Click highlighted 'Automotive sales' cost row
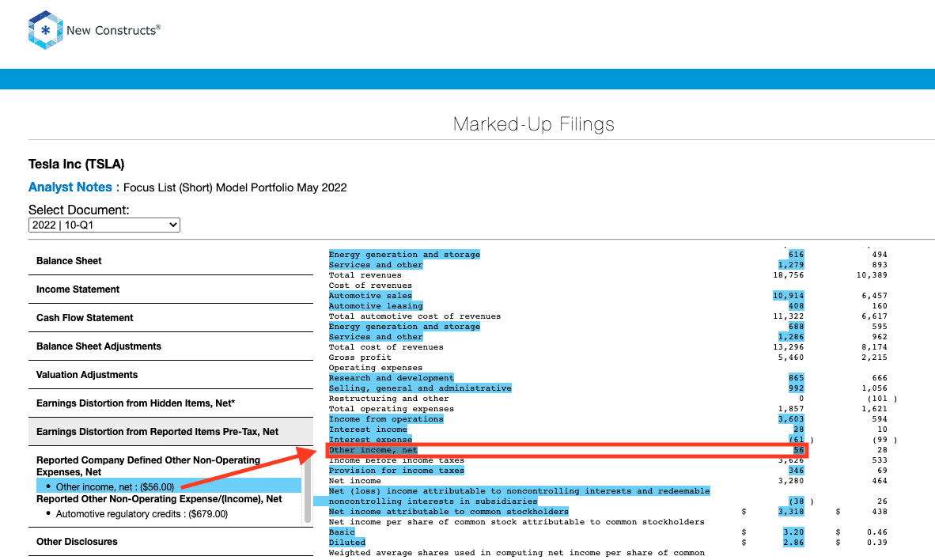 [370, 296]
